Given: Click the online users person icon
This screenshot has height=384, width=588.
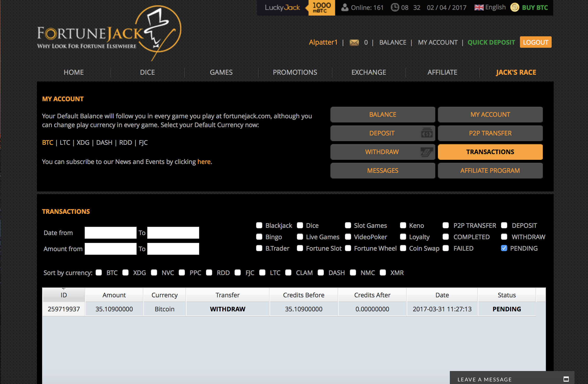Looking at the screenshot, I should pyautogui.click(x=345, y=8).
